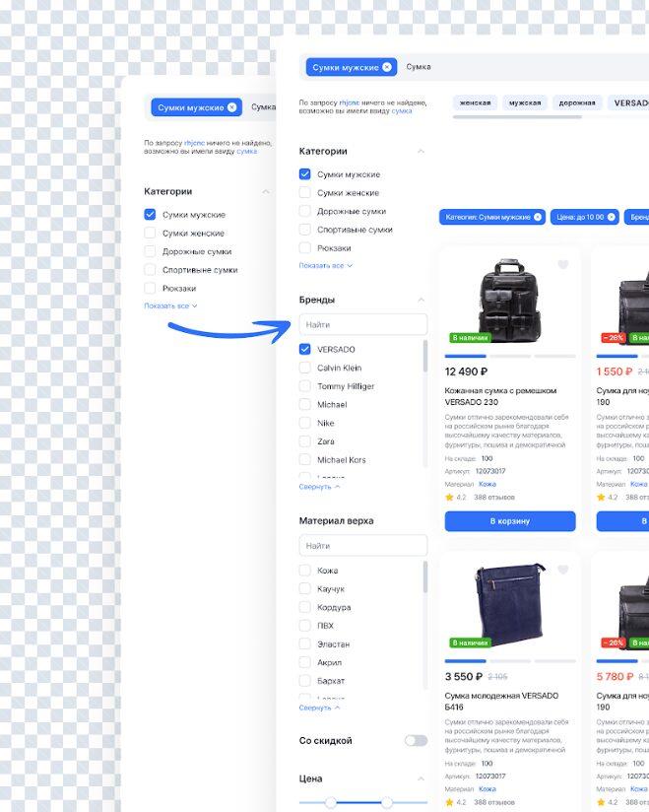Enable the 'Со скидкой' toggle switch
Image resolution: width=649 pixels, height=812 pixels.
tap(416, 740)
